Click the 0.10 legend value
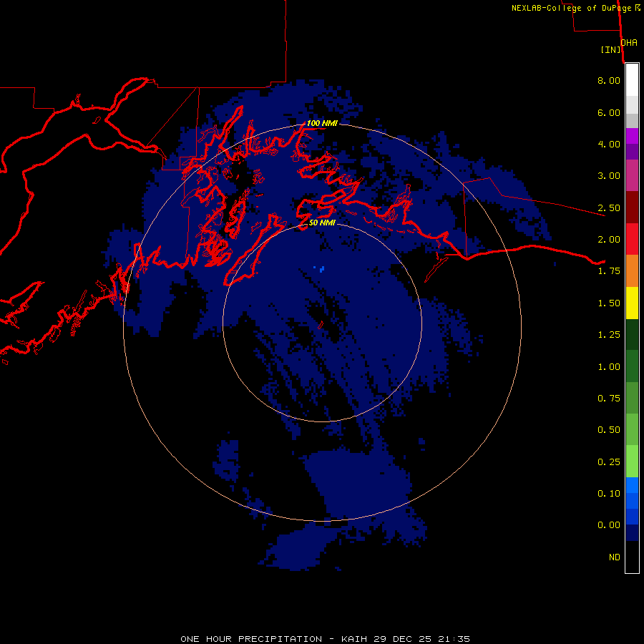 609,494
